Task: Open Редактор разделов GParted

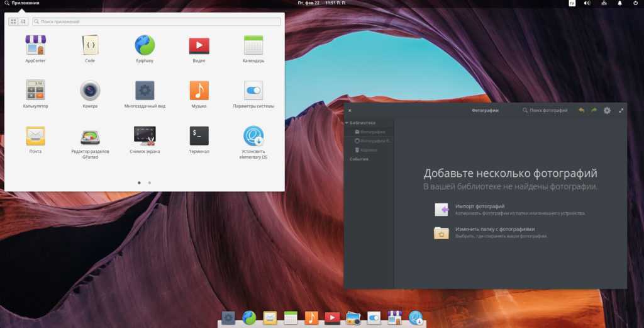Action: (90, 137)
